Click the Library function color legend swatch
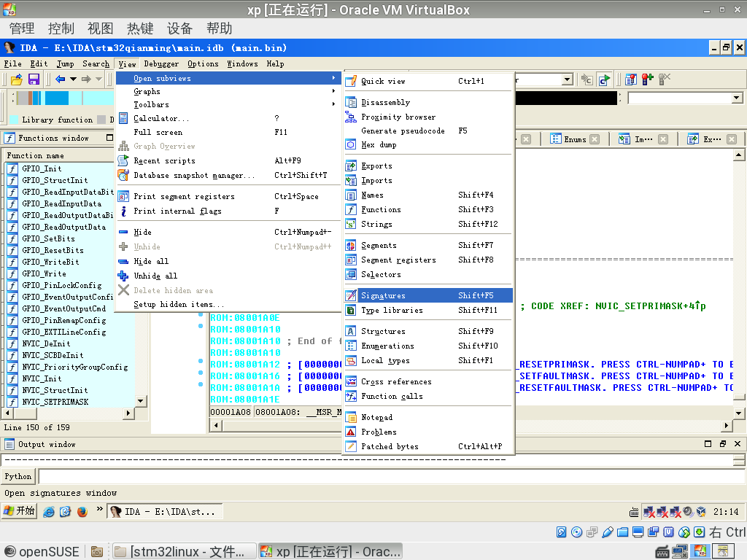The width and height of the screenshot is (747, 560). coord(14,120)
